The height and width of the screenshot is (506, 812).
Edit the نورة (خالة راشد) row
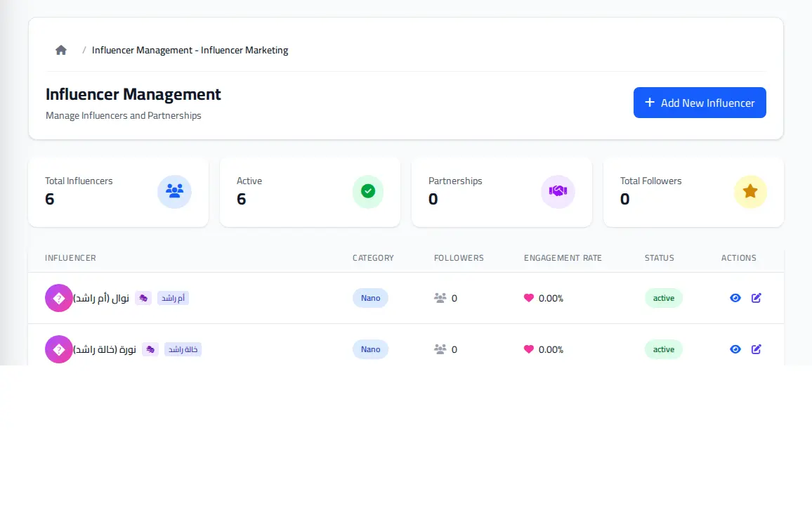point(756,349)
